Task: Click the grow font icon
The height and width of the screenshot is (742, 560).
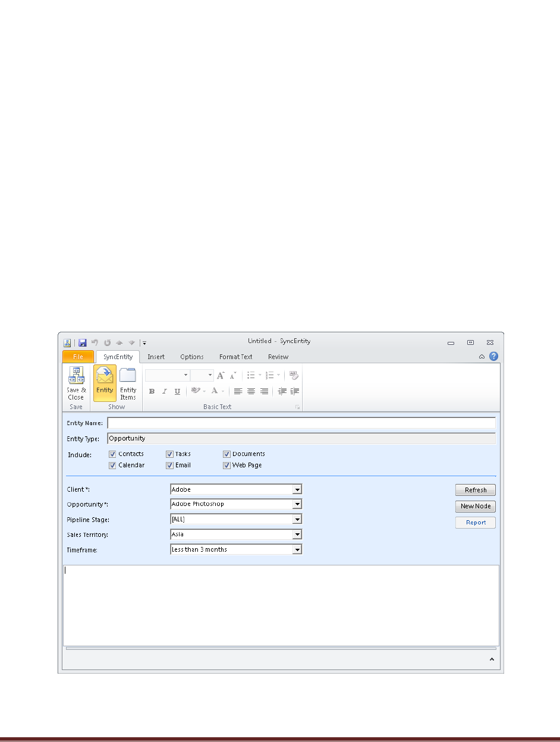Action: (x=221, y=375)
